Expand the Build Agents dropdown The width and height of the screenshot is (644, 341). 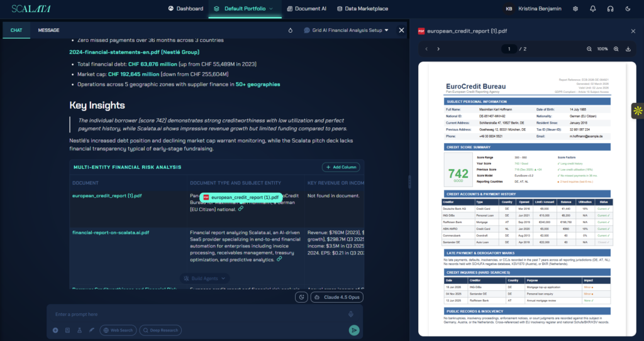click(x=204, y=279)
